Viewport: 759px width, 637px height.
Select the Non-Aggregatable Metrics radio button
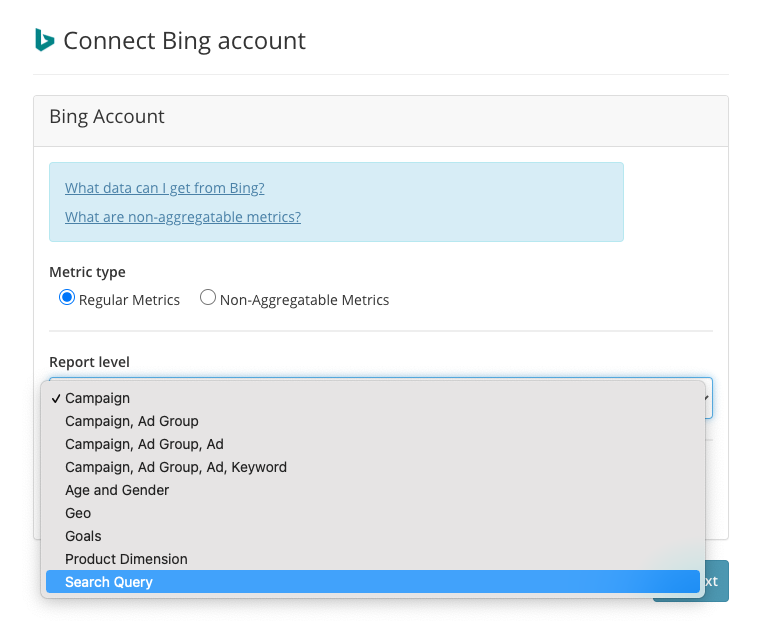click(208, 298)
